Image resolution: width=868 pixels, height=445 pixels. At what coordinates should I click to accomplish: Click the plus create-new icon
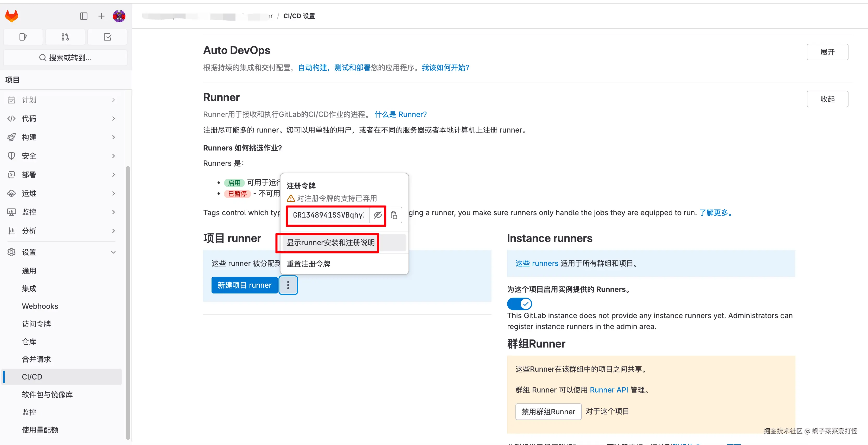click(101, 16)
